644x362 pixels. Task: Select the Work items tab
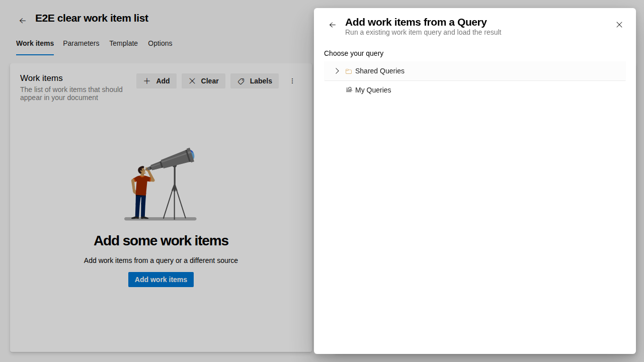coord(35,43)
